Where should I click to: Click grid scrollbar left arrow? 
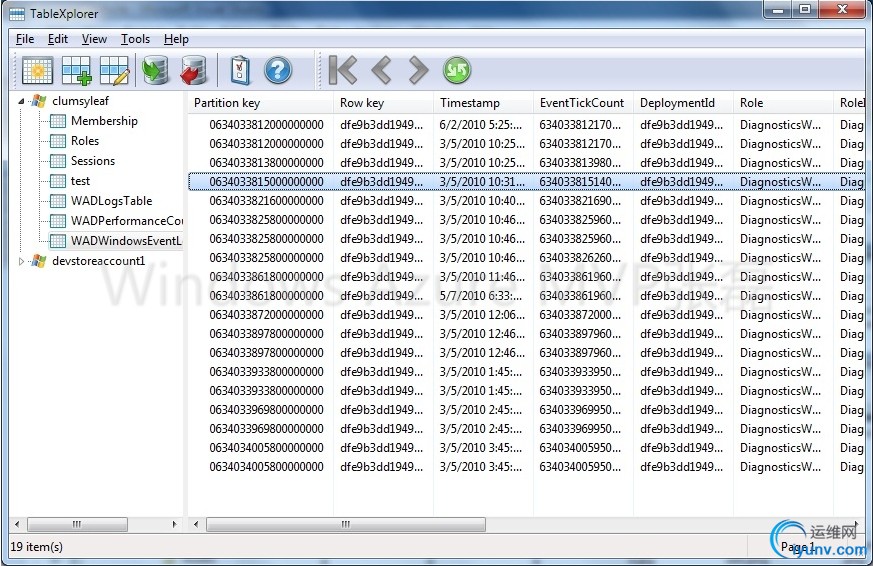pyautogui.click(x=196, y=524)
